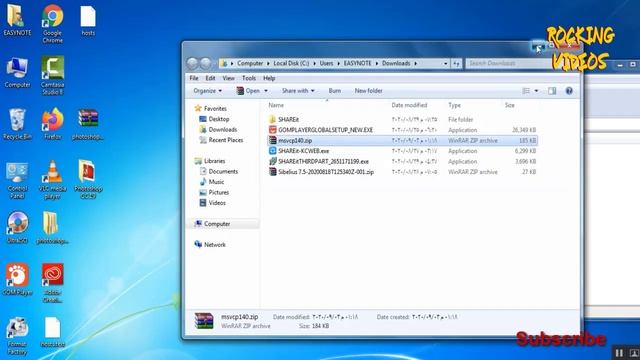Viewport: 640px width, 360px height.
Task: Open the Help menu
Action: (x=269, y=78)
